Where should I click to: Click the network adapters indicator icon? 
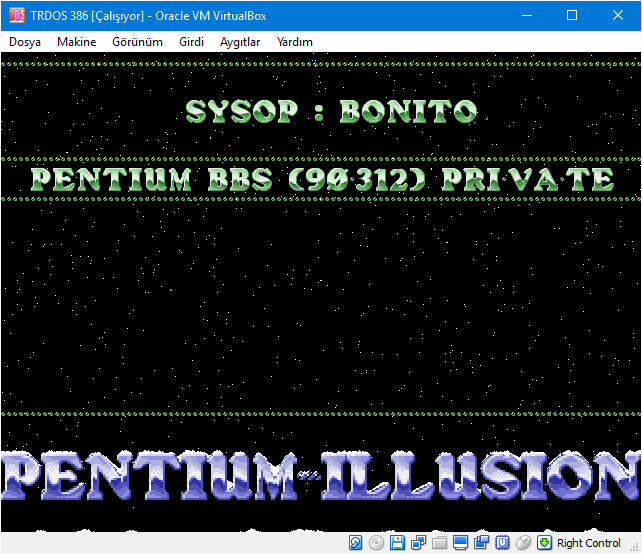tap(417, 543)
